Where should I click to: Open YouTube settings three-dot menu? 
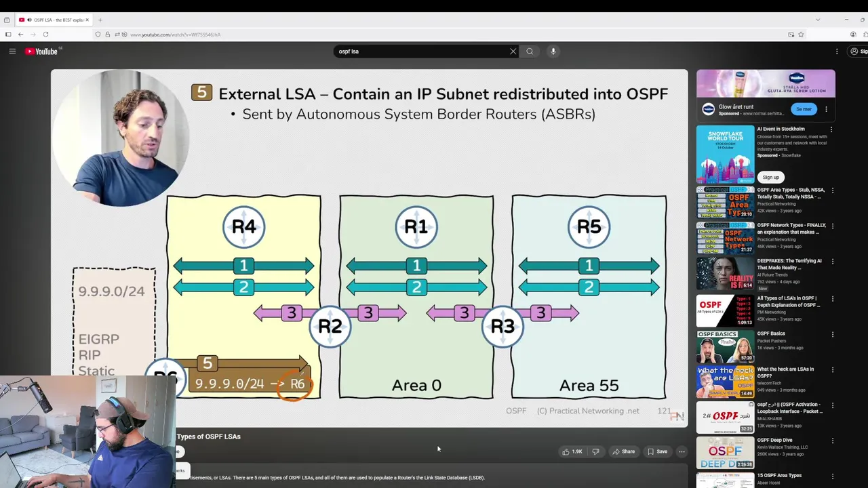click(837, 52)
